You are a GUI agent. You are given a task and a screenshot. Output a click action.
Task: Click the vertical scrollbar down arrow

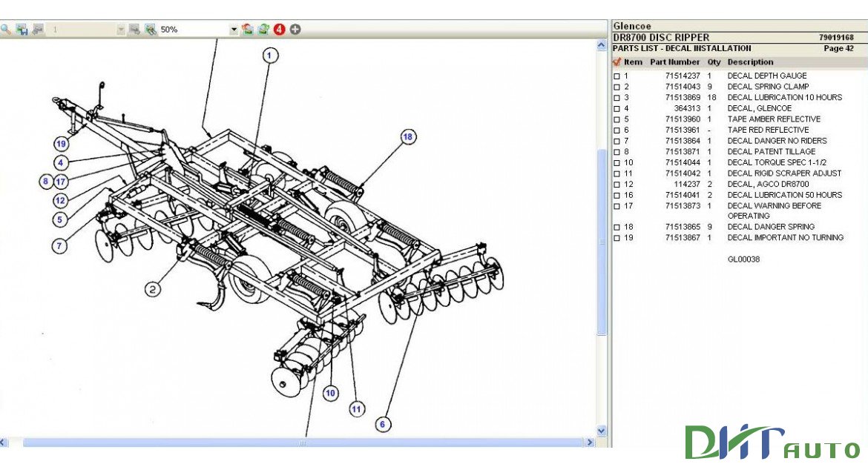click(602, 431)
